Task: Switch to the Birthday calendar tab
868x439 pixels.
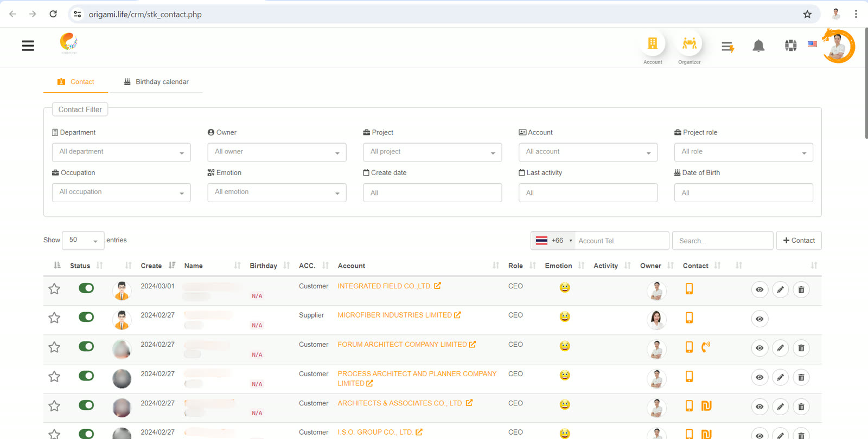Action: coord(156,82)
